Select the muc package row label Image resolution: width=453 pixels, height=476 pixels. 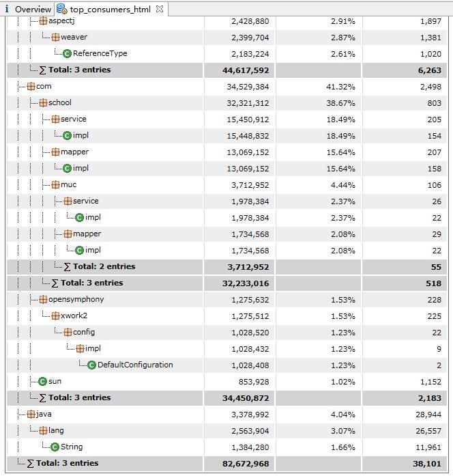click(68, 184)
